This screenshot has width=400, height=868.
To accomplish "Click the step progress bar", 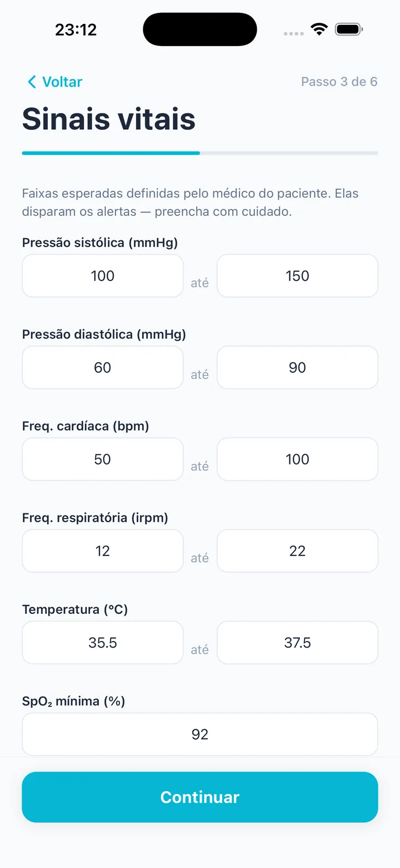I will (200, 153).
